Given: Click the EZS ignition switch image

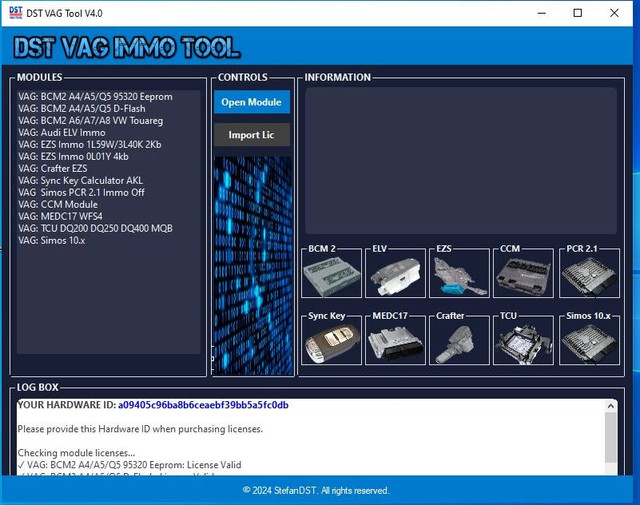Looking at the screenshot, I should point(460,277).
